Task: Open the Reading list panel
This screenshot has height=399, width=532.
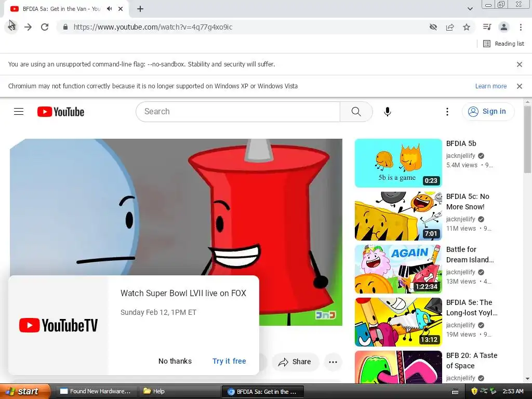Action: [x=503, y=44]
